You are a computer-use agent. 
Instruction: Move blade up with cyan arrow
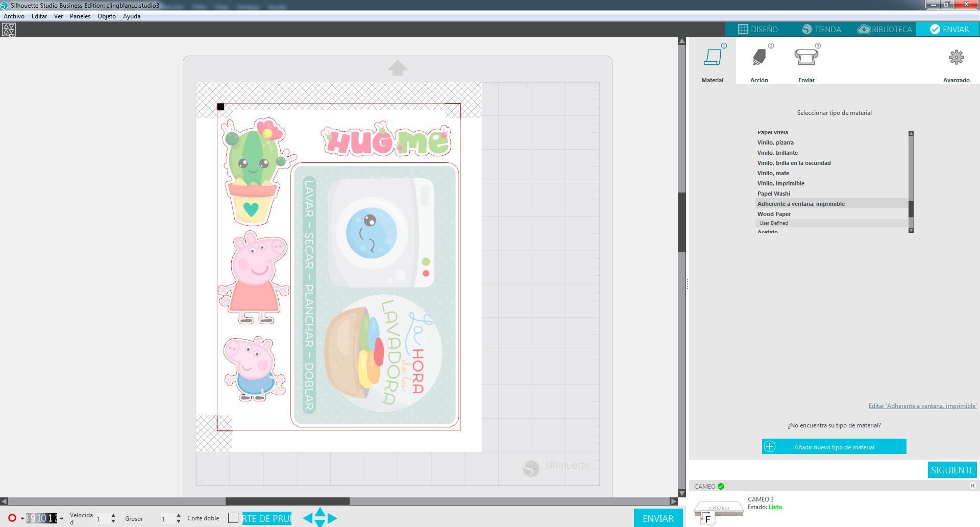coord(320,512)
